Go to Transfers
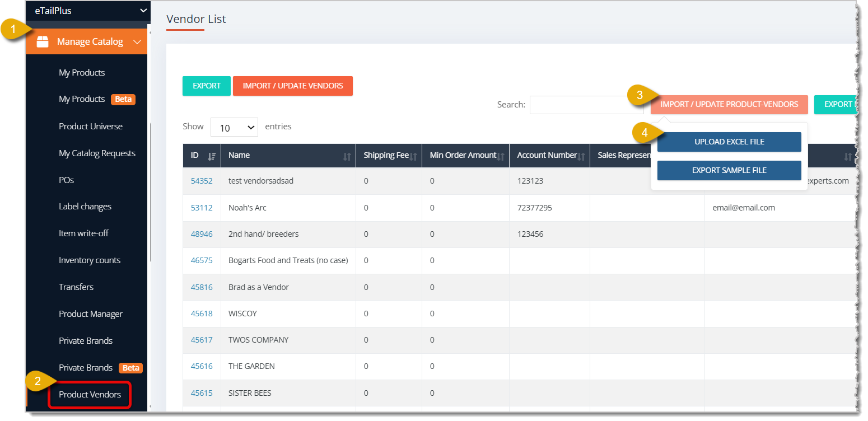Image resolution: width=868 pixels, height=421 pixels. (76, 287)
